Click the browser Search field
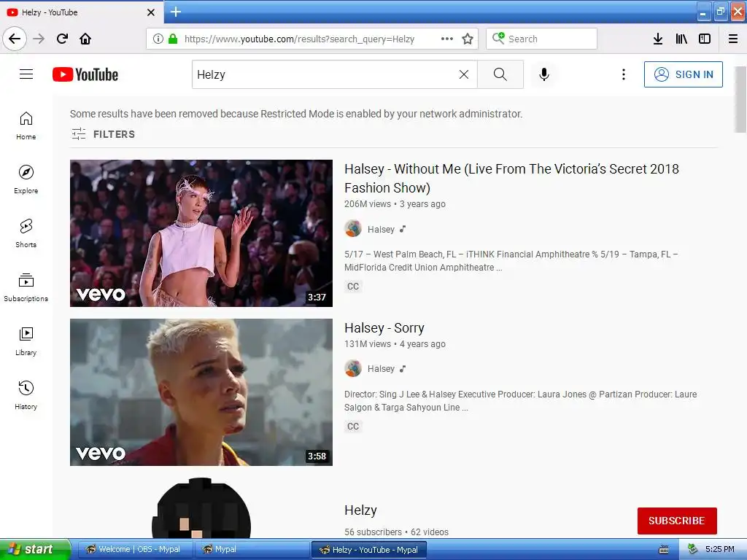Screen dimensions: 747x560 pyautogui.click(x=542, y=39)
